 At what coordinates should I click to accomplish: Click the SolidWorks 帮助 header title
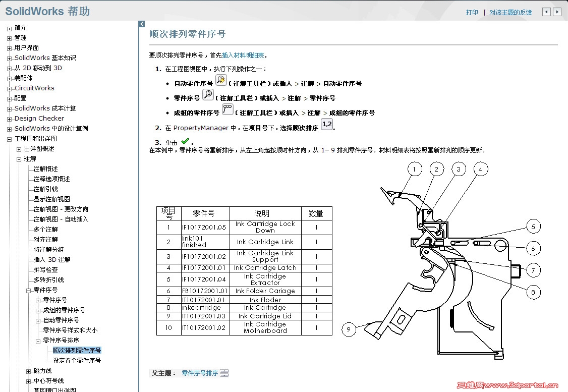[47, 11]
